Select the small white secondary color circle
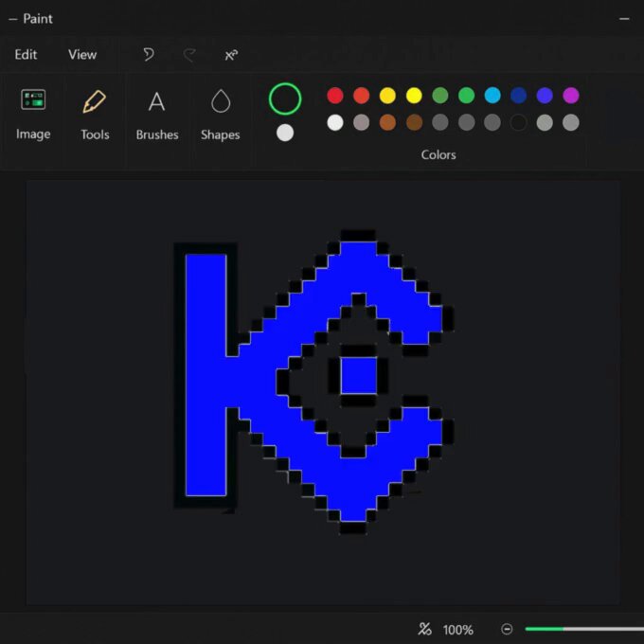Screen dimensions: 644x644 pyautogui.click(x=285, y=133)
